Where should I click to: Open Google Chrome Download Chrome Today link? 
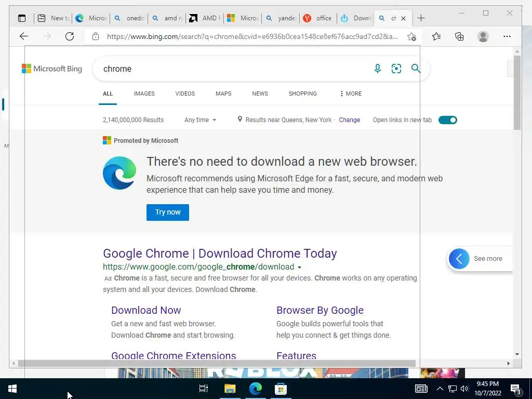220,254
